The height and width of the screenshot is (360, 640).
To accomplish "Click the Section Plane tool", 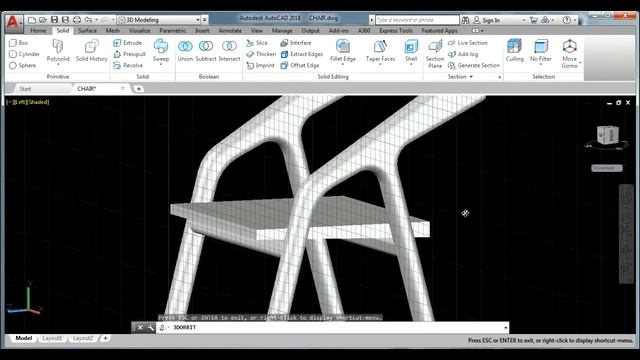I will pos(435,54).
